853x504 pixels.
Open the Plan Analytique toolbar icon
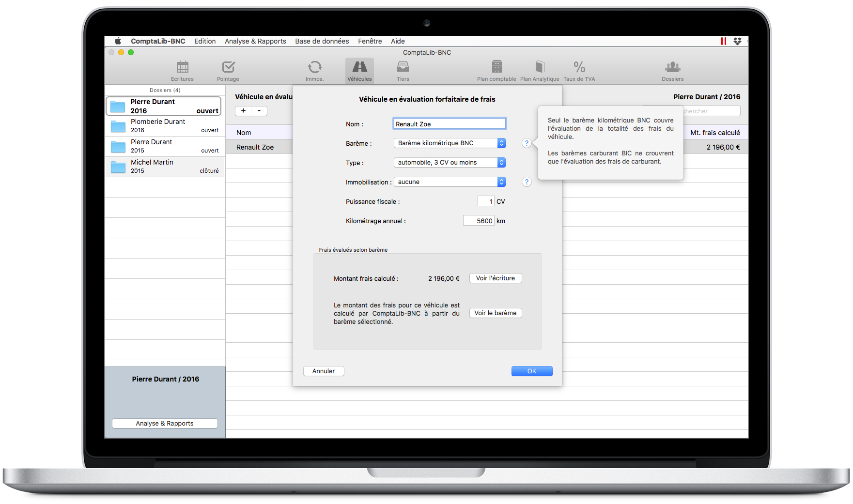coord(540,71)
